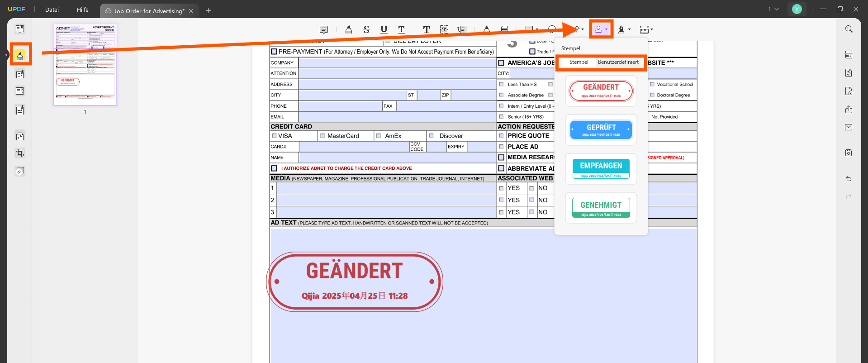Image resolution: width=868 pixels, height=363 pixels.
Task: Select the text callout tool
Action: tap(462, 29)
